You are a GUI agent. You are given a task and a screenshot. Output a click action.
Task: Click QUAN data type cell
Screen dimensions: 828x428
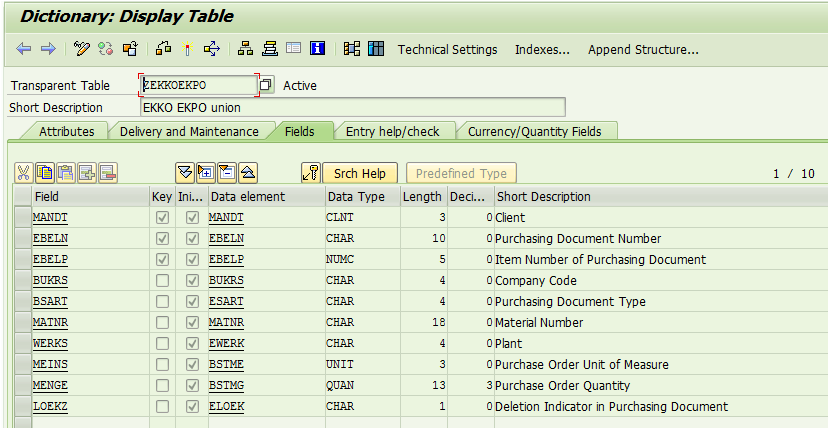coord(363,385)
